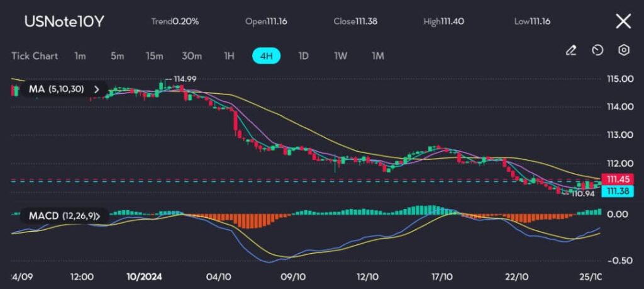
Task: Select the pencil drawing tool icon
Action: point(571,50)
